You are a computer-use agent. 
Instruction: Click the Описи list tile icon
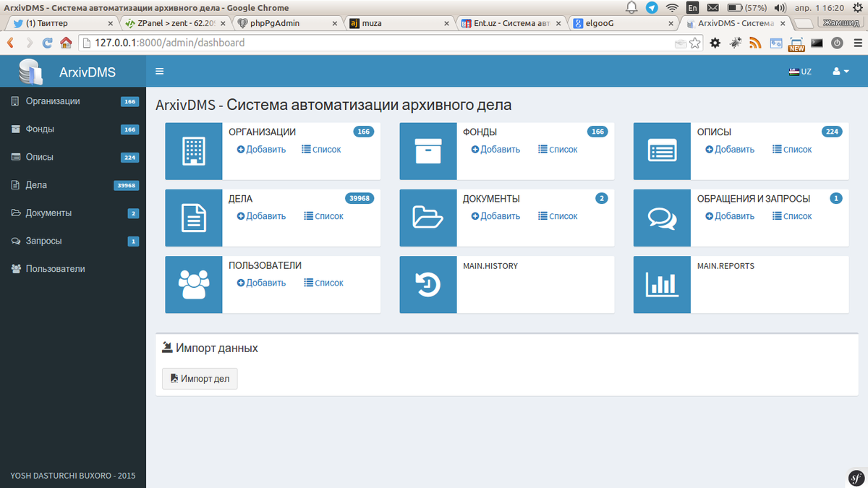662,151
